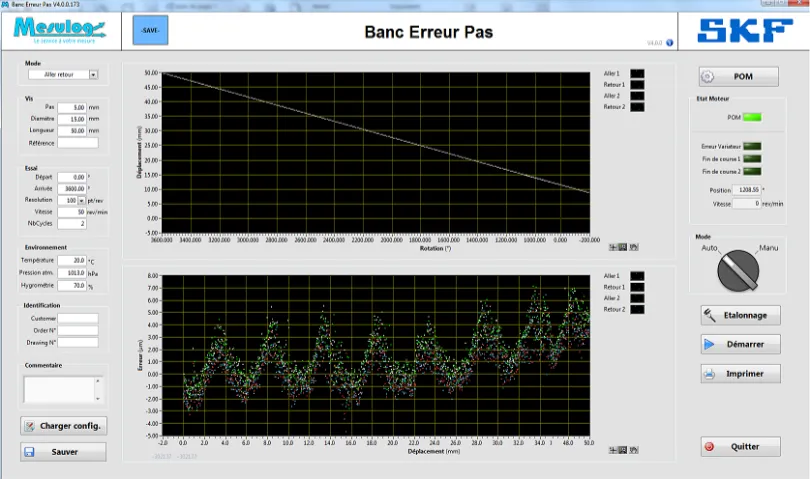The image size is (810, 479).
Task: Click the Drawing N° field
Action: pyautogui.click(x=77, y=342)
